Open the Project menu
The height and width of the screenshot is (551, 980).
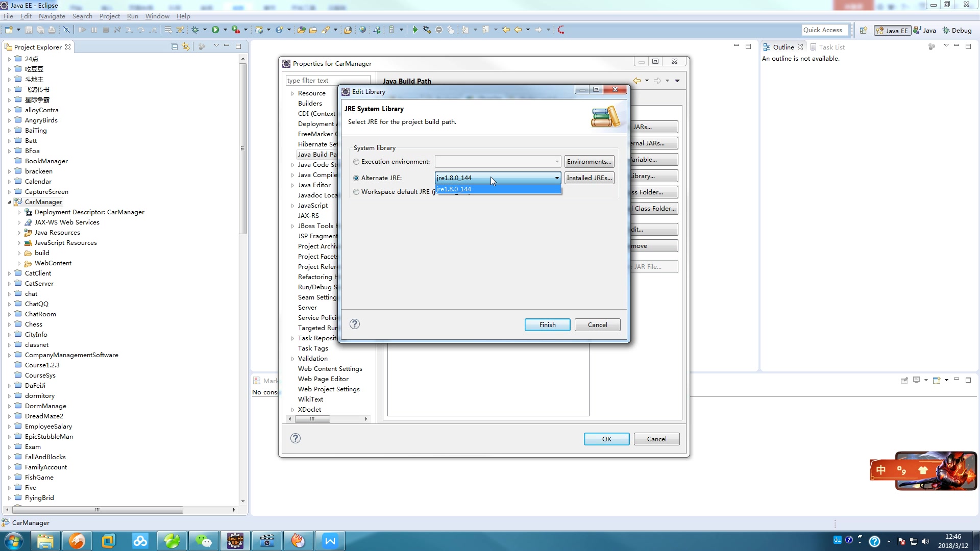(x=109, y=16)
